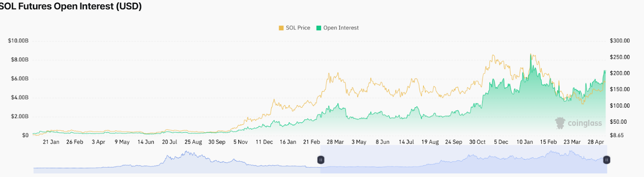Screen dimensions: 644x177
Task: Select the 28 Apr date label
Action: coord(596,142)
